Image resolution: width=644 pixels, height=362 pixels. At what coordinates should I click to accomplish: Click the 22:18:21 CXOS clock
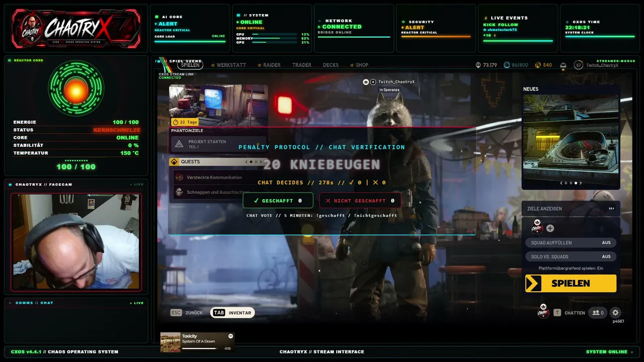[x=577, y=28]
